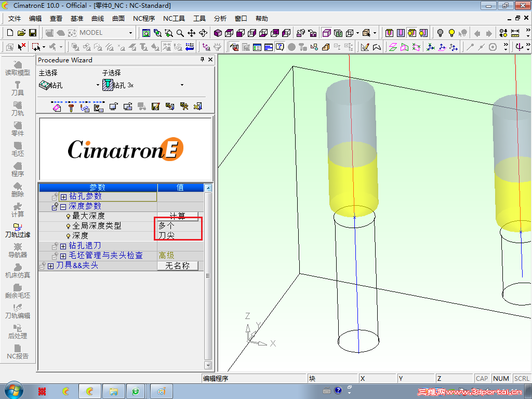This screenshot has width=532, height=399.
Task: Expand the 毛坯管理与夹头检查 group
Action: (63, 256)
